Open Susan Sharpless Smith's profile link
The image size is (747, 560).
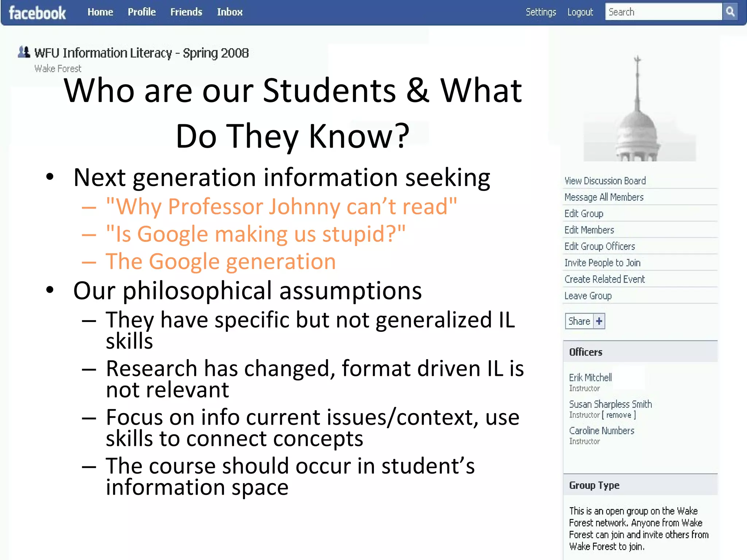pos(611,404)
